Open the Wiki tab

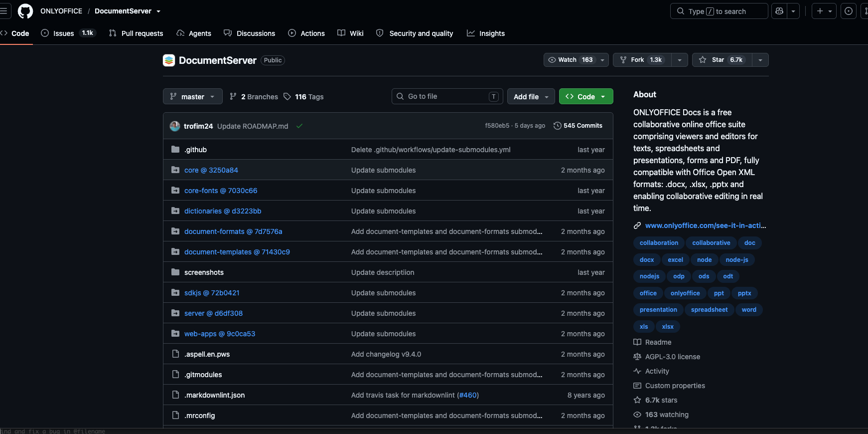point(350,33)
